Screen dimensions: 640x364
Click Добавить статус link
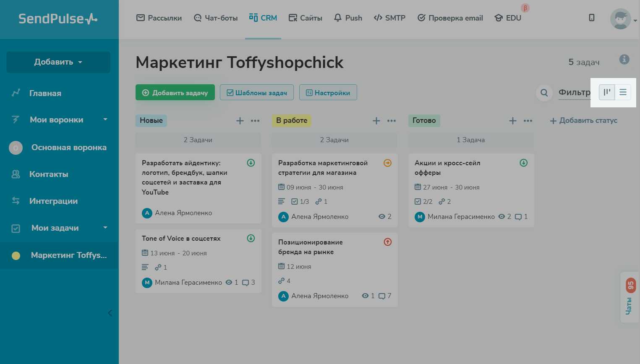(584, 121)
